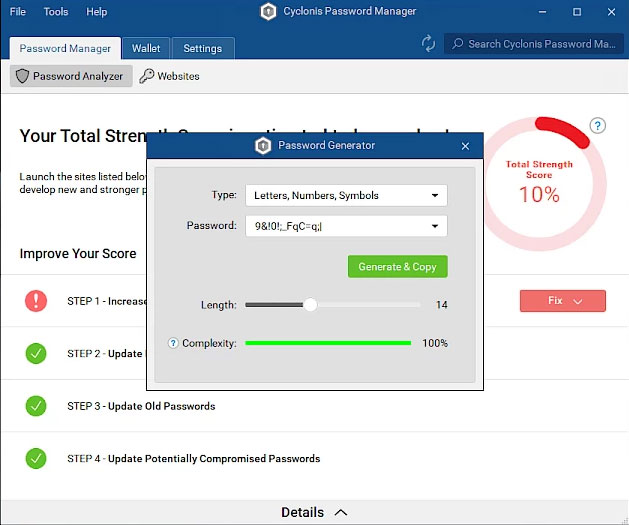Move the Length slider handle

(310, 305)
